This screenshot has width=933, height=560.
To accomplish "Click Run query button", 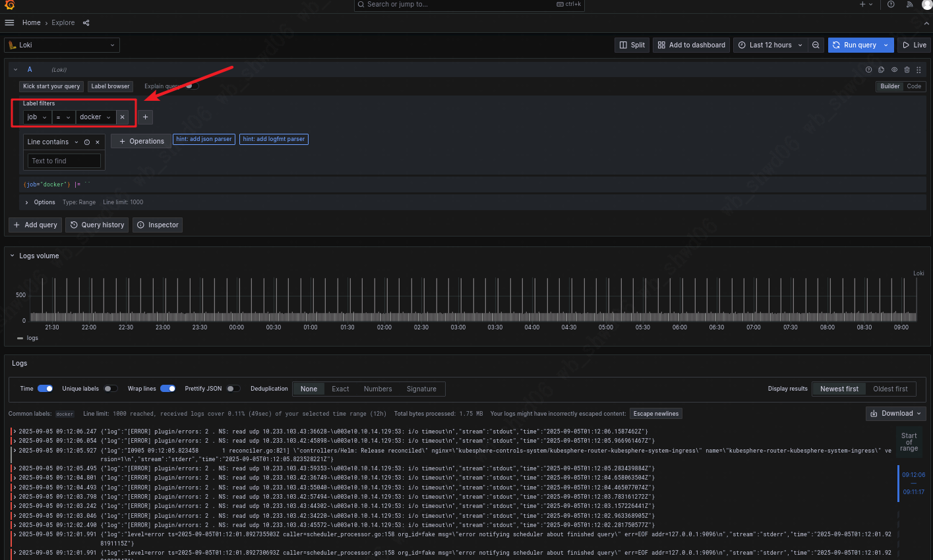I will (x=855, y=45).
